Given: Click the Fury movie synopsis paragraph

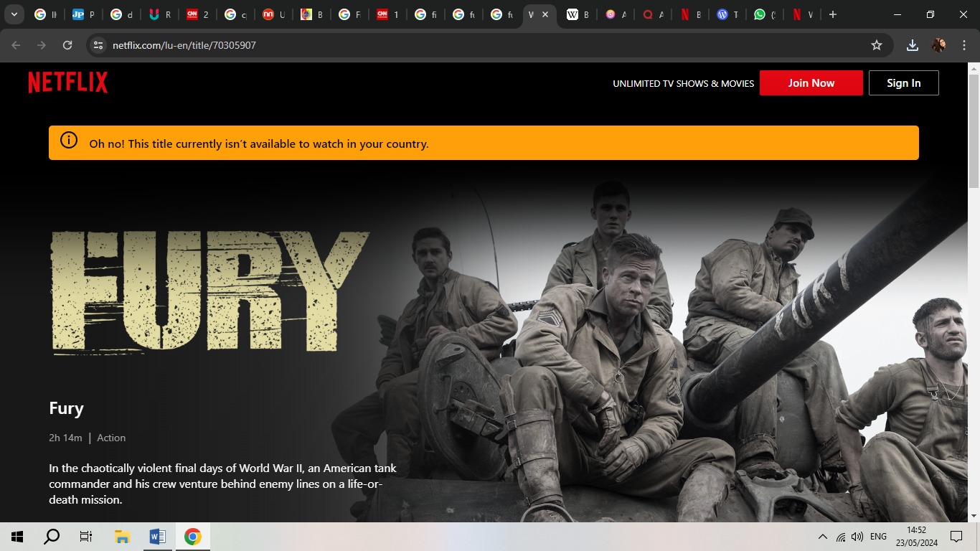Looking at the screenshot, I should pyautogui.click(x=223, y=484).
